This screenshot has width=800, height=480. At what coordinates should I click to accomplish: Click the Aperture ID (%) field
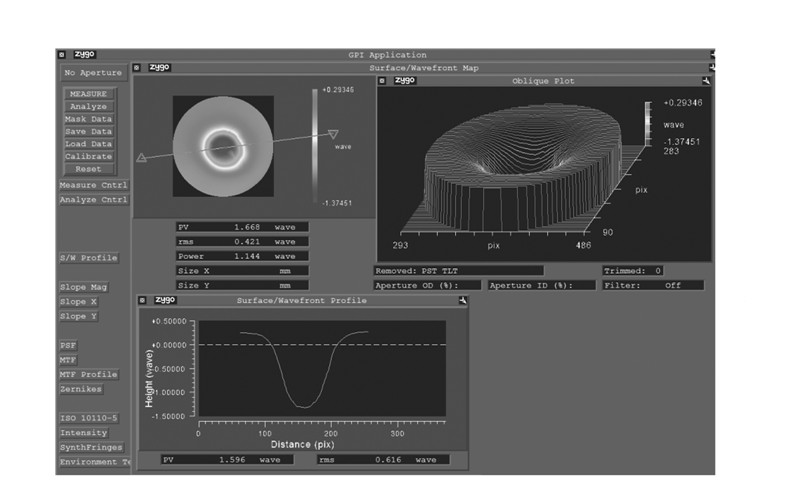pos(542,286)
